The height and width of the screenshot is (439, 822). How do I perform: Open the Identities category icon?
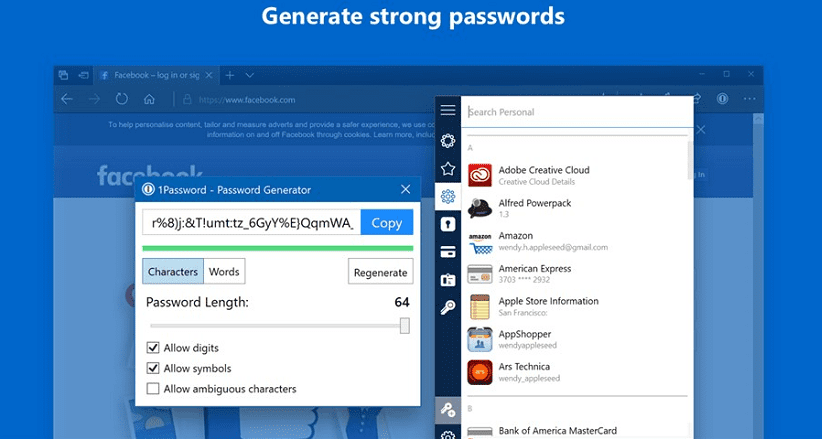448,280
